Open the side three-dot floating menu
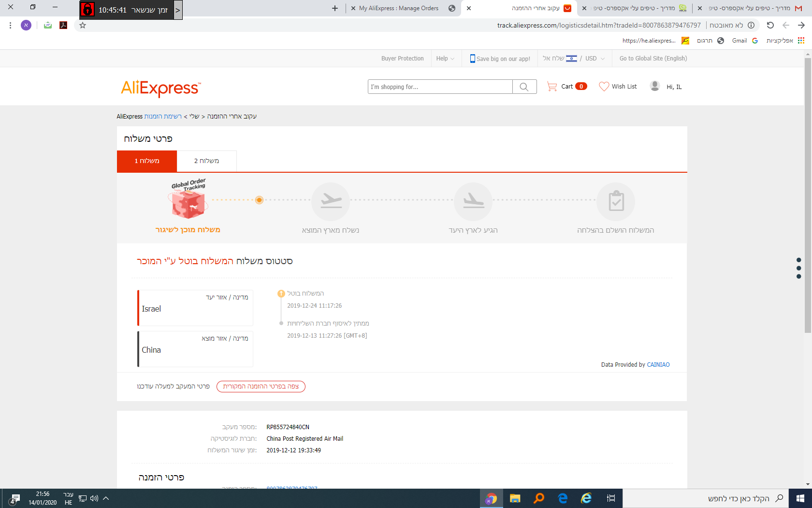 coord(798,268)
